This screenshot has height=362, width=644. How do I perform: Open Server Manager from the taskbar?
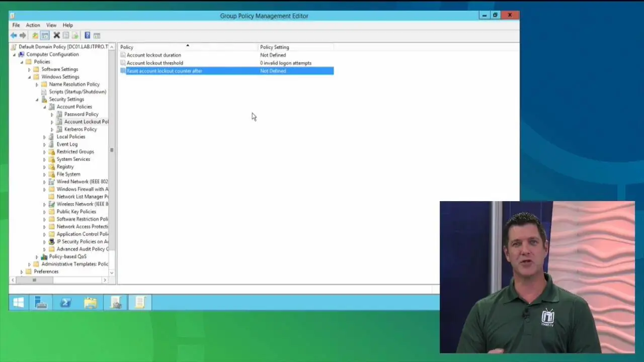[x=41, y=303]
